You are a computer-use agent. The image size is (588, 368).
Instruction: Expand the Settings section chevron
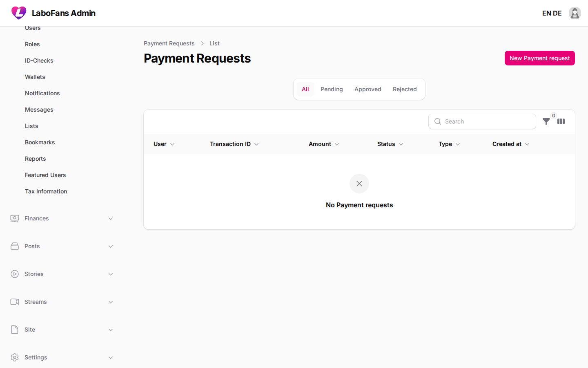(111, 357)
